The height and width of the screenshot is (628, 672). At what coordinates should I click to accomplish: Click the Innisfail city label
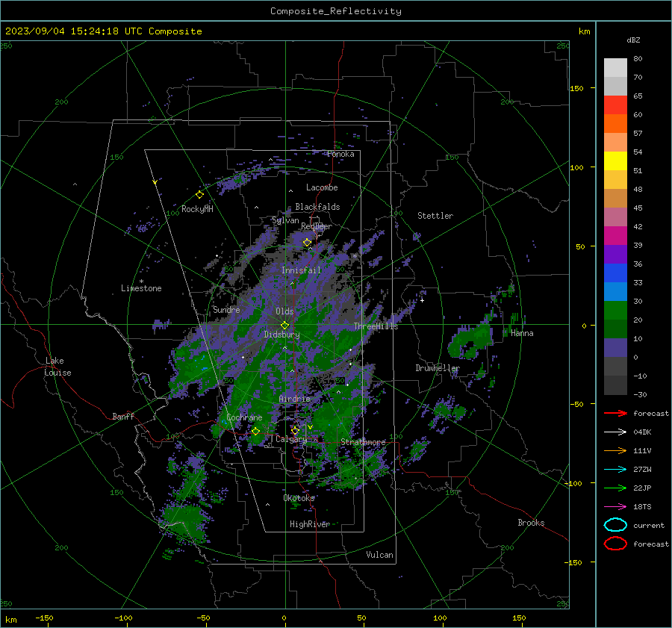(301, 270)
